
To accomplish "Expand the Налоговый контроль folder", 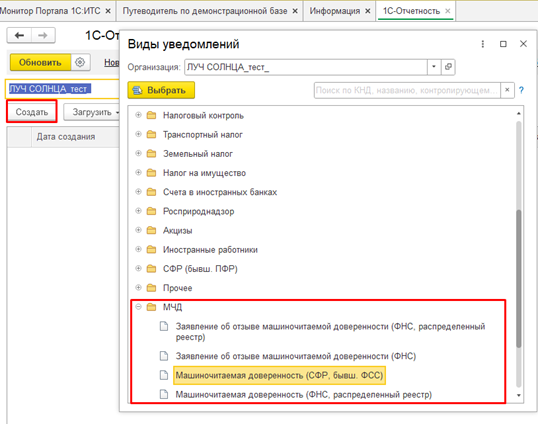I will [x=138, y=115].
